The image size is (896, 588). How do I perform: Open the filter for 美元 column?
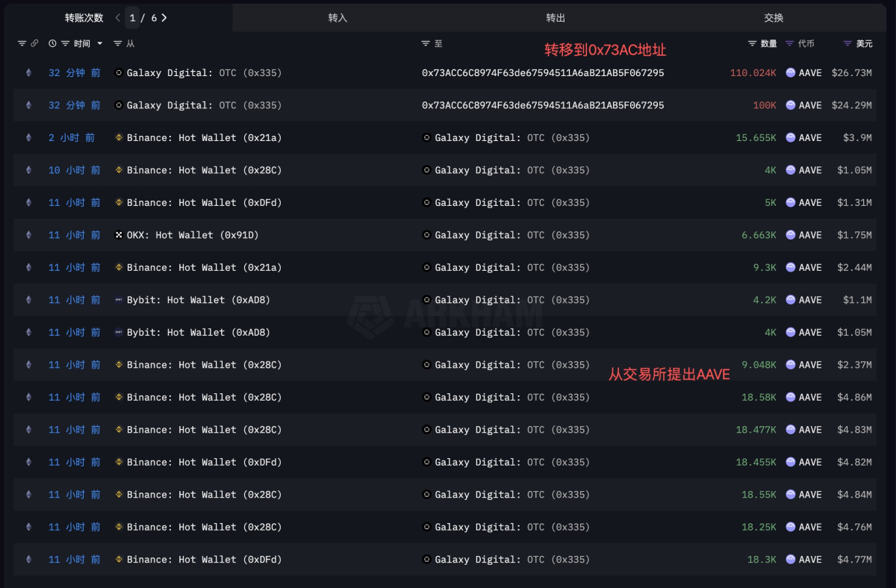click(x=847, y=44)
